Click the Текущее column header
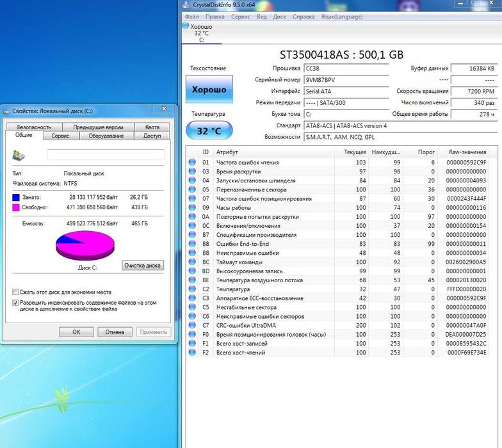Screen dimensions: 502x448 [x=352, y=152]
